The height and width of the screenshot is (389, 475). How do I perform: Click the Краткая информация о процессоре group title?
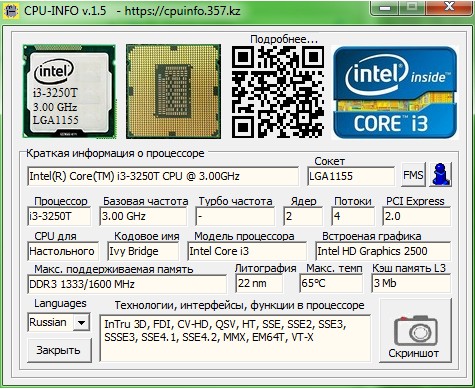tap(115, 154)
